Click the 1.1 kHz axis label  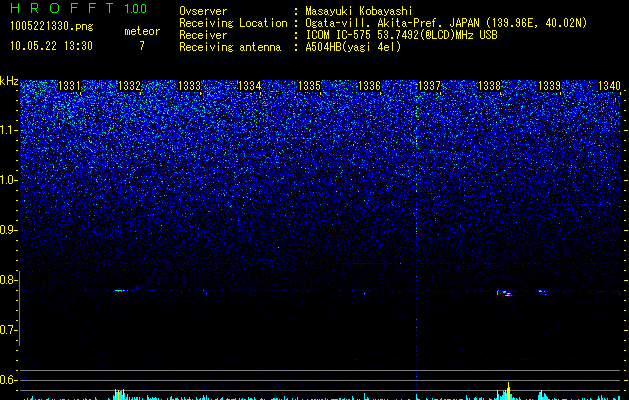click(8, 130)
